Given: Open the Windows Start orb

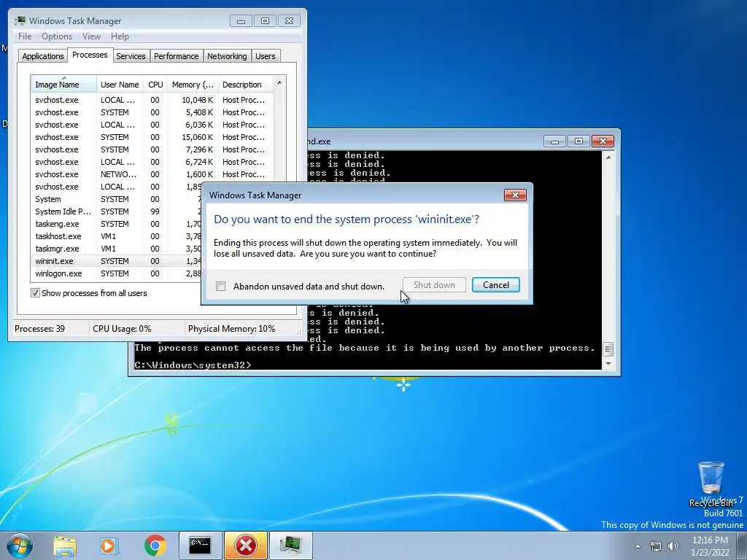Looking at the screenshot, I should pyautogui.click(x=19, y=545).
